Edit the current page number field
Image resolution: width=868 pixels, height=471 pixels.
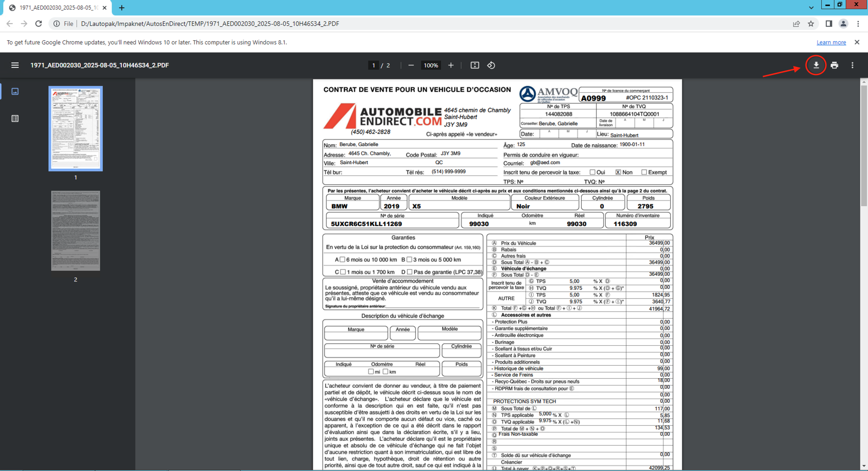tap(374, 65)
